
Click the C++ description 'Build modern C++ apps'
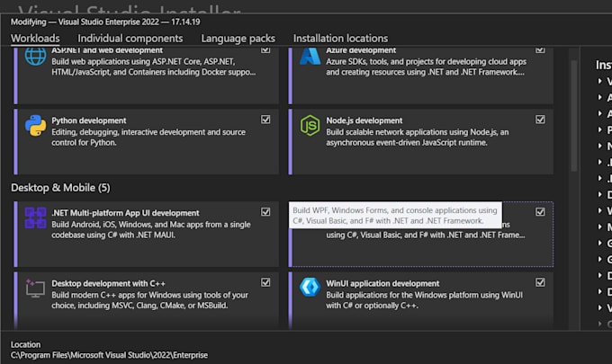pyautogui.click(x=150, y=300)
